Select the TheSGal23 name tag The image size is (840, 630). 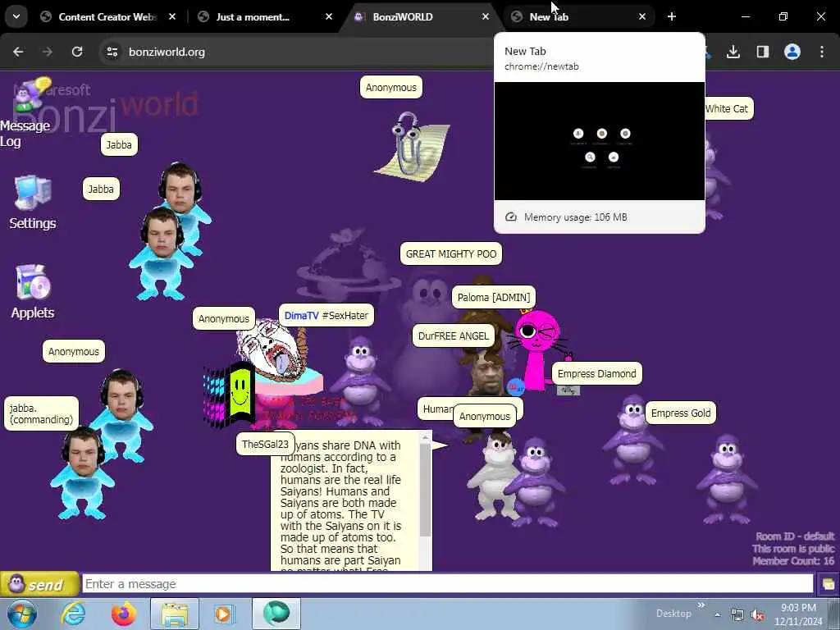click(265, 444)
